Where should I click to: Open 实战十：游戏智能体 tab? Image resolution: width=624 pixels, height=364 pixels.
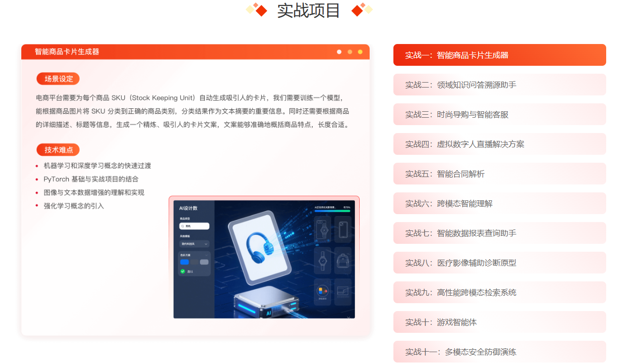pyautogui.click(x=500, y=322)
